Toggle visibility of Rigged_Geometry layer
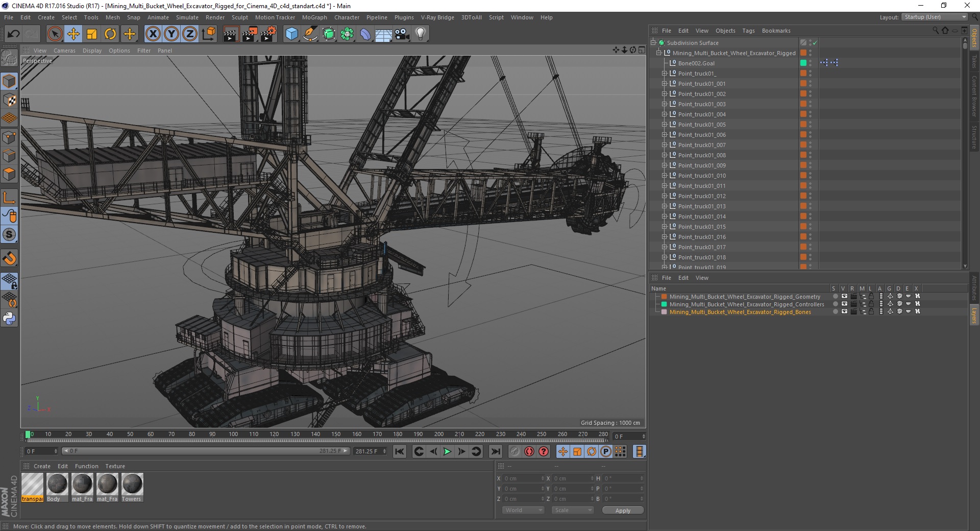The height and width of the screenshot is (531, 980). 844,297
